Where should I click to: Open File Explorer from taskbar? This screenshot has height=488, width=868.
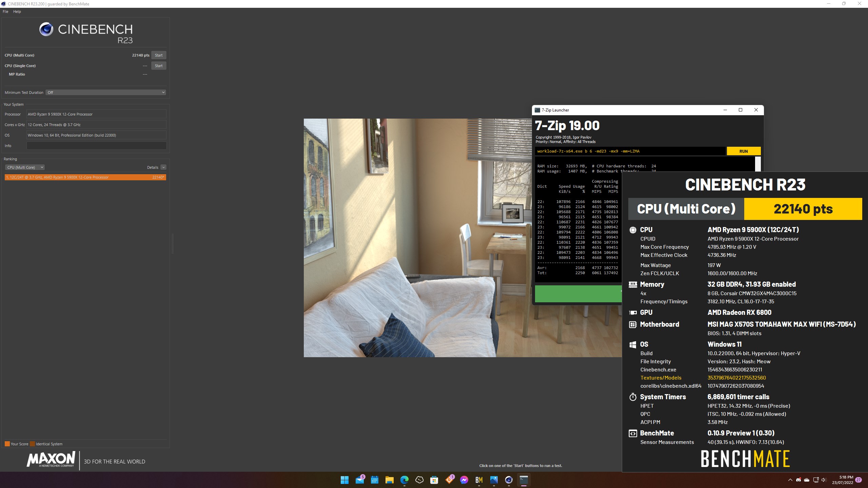pyautogui.click(x=390, y=480)
